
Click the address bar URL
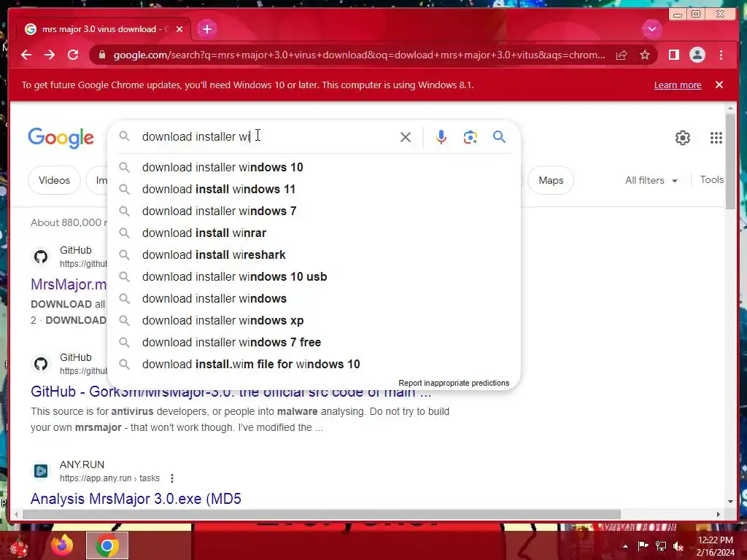pyautogui.click(x=359, y=55)
